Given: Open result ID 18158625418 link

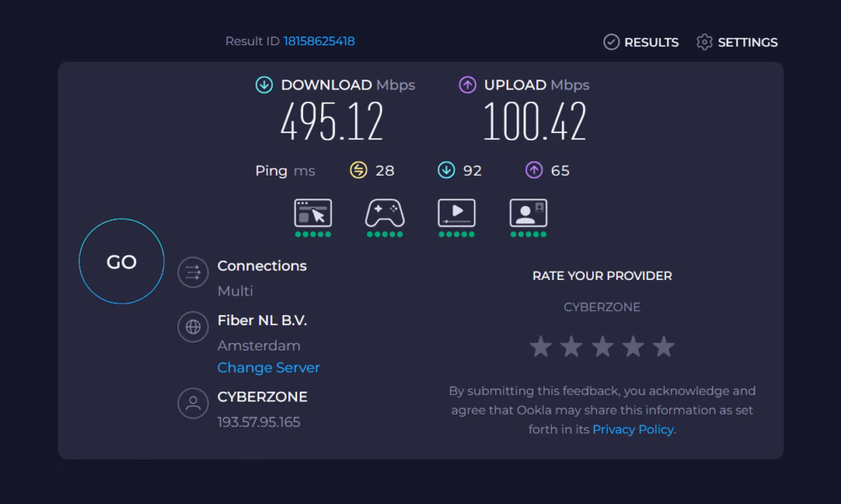Looking at the screenshot, I should 319,41.
